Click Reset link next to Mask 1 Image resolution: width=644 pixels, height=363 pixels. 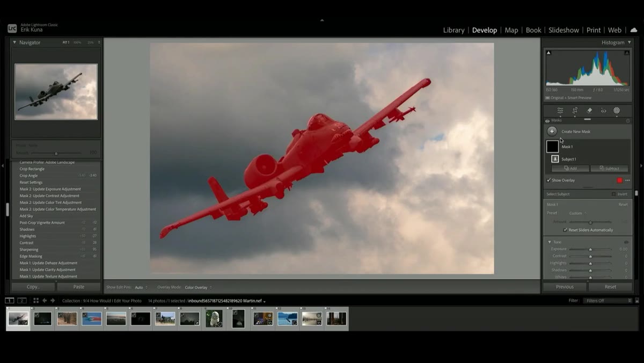click(x=623, y=205)
